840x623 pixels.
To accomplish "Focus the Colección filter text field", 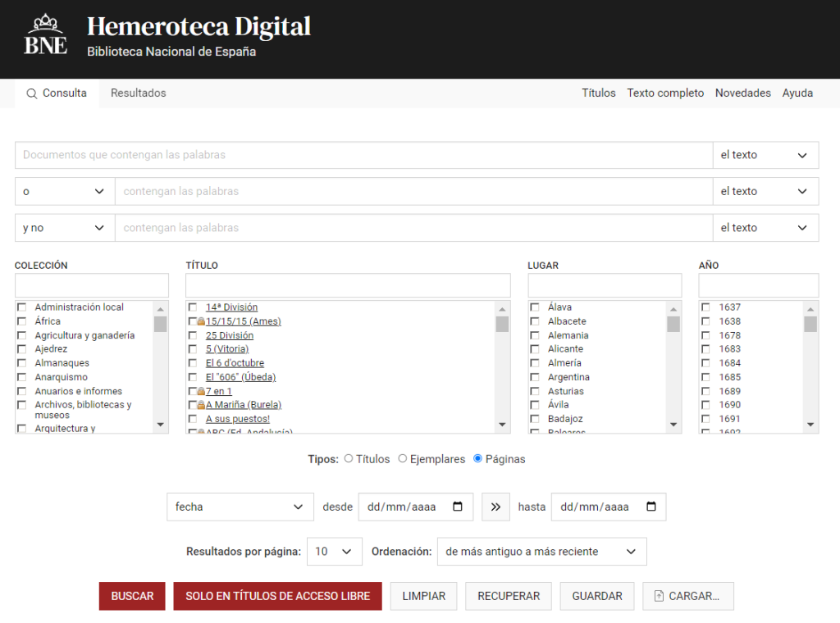I will pyautogui.click(x=92, y=285).
